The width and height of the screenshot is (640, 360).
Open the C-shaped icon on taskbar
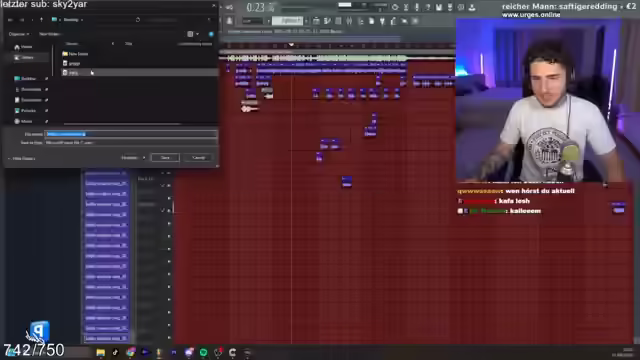[x=233, y=352]
